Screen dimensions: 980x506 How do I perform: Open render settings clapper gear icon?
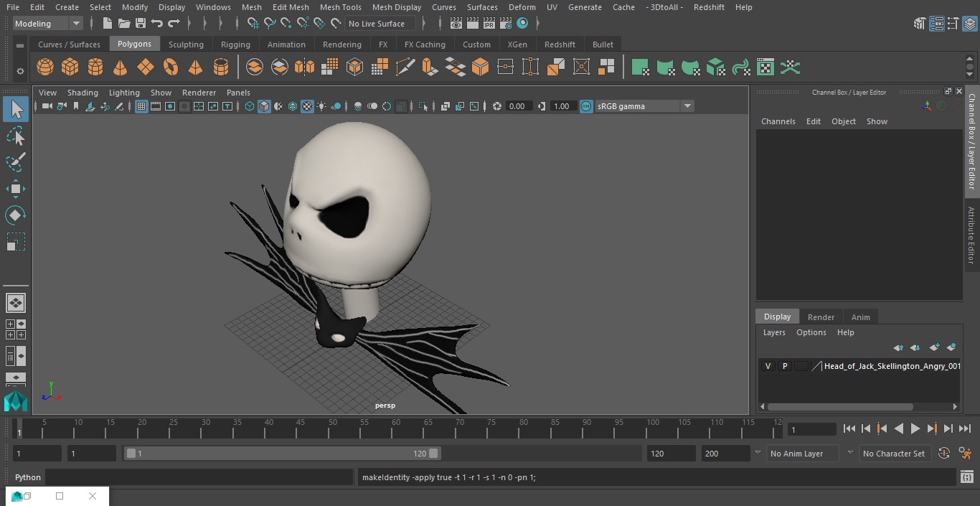tap(506, 24)
